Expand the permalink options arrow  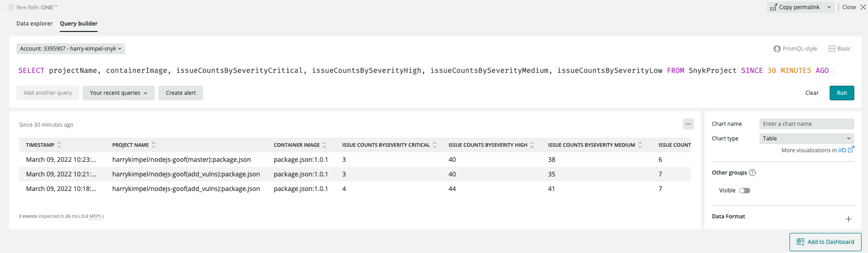click(x=829, y=7)
